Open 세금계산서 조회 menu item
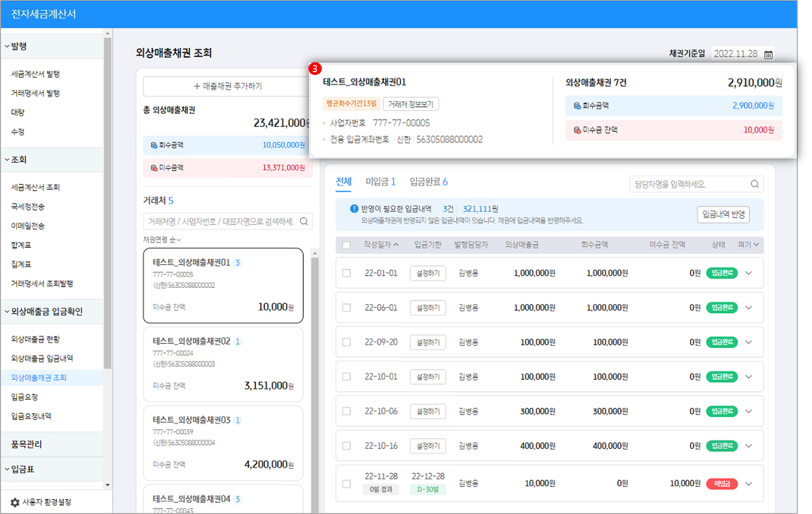Viewport: 812px width, 514px height. [36, 187]
